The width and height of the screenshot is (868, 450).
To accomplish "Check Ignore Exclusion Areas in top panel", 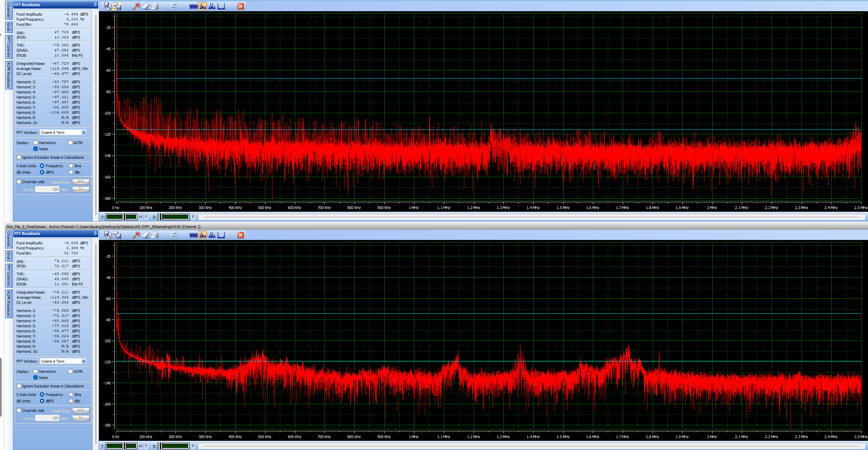I will tap(19, 157).
